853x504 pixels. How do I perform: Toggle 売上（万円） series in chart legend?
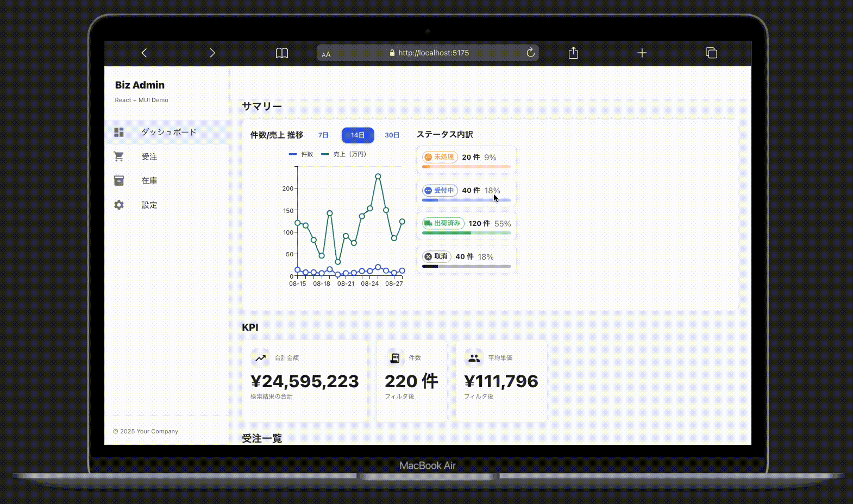pos(344,154)
